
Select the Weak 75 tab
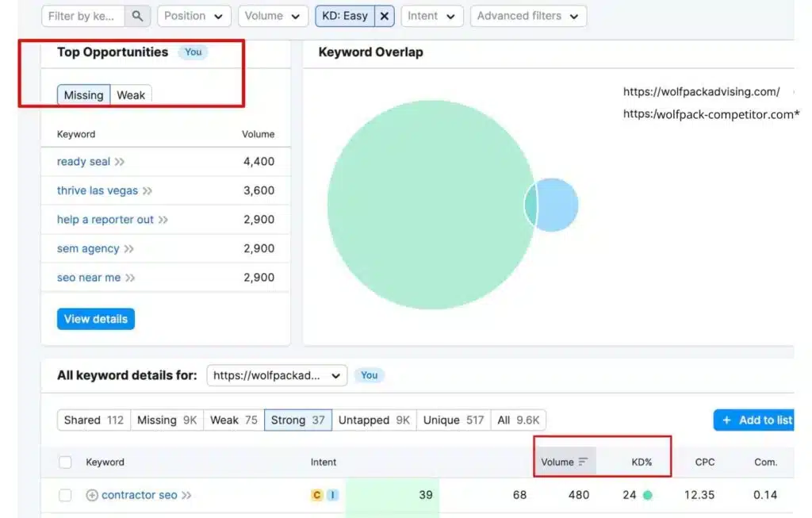234,420
